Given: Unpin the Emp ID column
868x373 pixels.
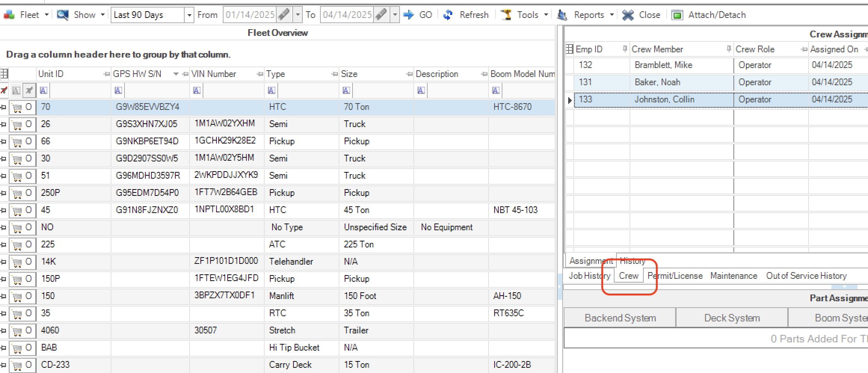Looking at the screenshot, I should coord(625,49).
